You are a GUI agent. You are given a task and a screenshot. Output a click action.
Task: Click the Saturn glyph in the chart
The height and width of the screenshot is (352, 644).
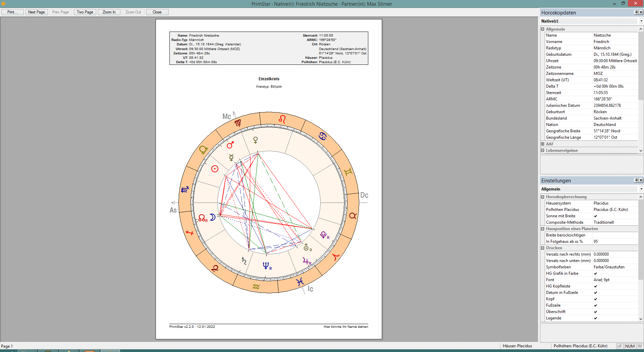pyautogui.click(x=244, y=260)
